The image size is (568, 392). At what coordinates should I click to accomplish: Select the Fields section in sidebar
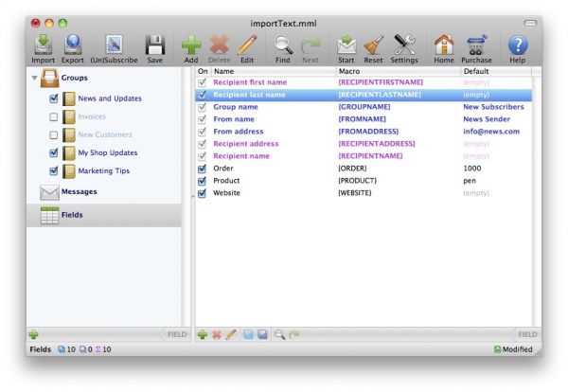click(71, 215)
